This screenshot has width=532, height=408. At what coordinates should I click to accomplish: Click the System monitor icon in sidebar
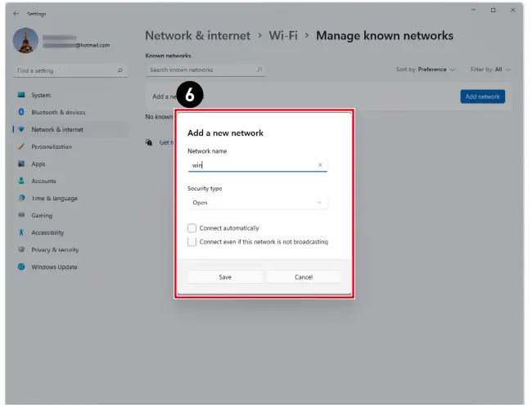pyautogui.click(x=21, y=95)
